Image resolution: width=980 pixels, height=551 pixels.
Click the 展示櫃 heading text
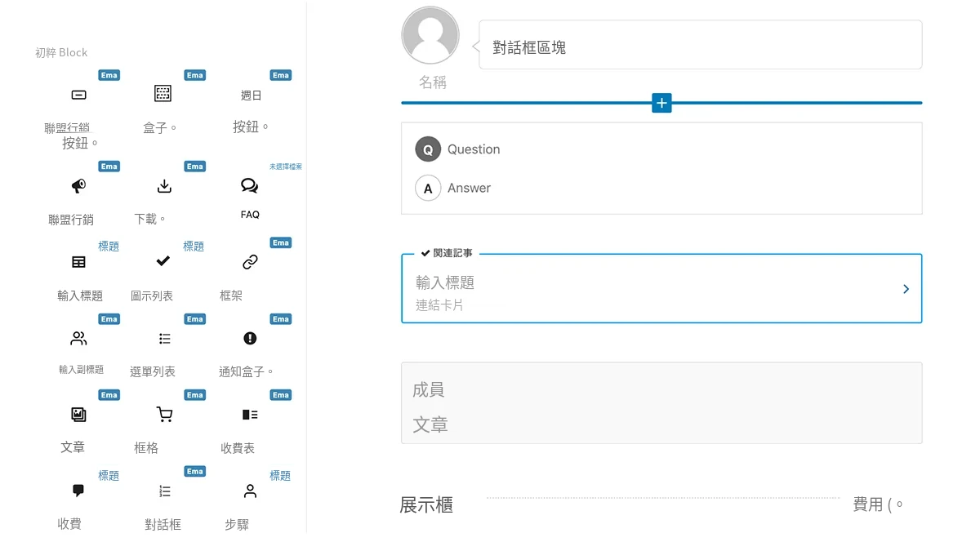[x=426, y=505]
